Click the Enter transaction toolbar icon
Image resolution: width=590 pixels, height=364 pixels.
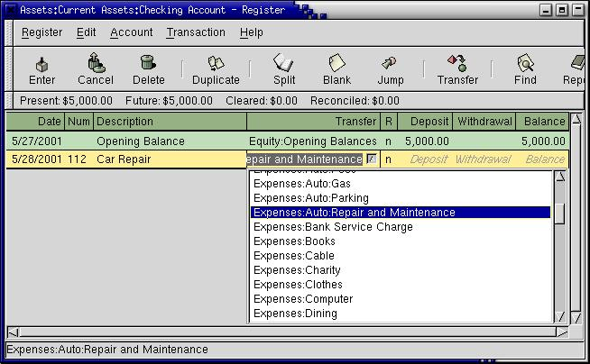click(x=41, y=64)
